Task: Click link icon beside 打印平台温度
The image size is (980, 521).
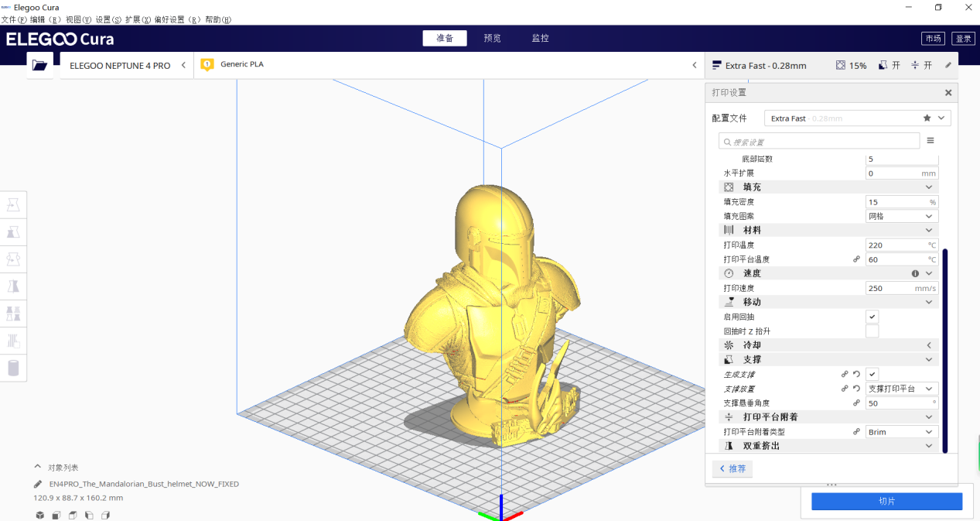Action: (x=856, y=259)
